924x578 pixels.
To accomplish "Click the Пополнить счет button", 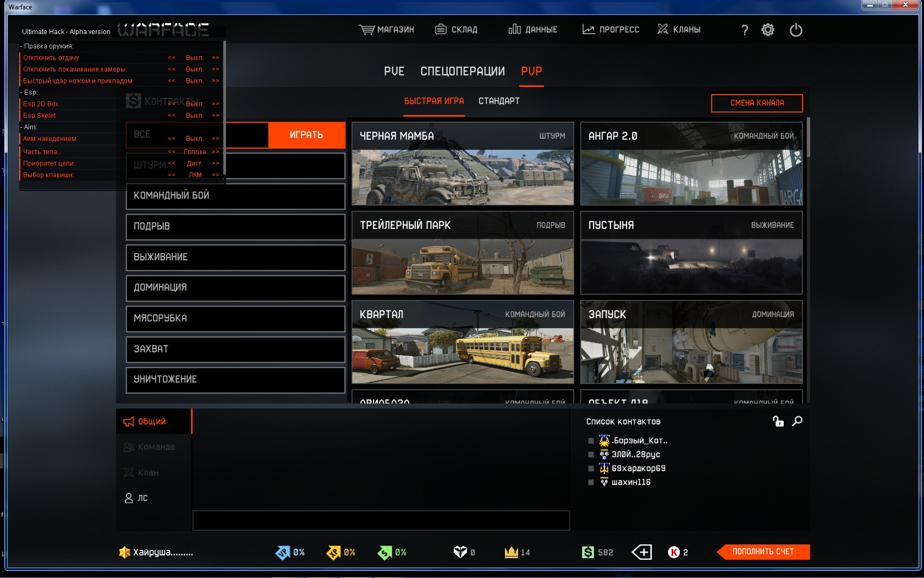I will pos(763,552).
